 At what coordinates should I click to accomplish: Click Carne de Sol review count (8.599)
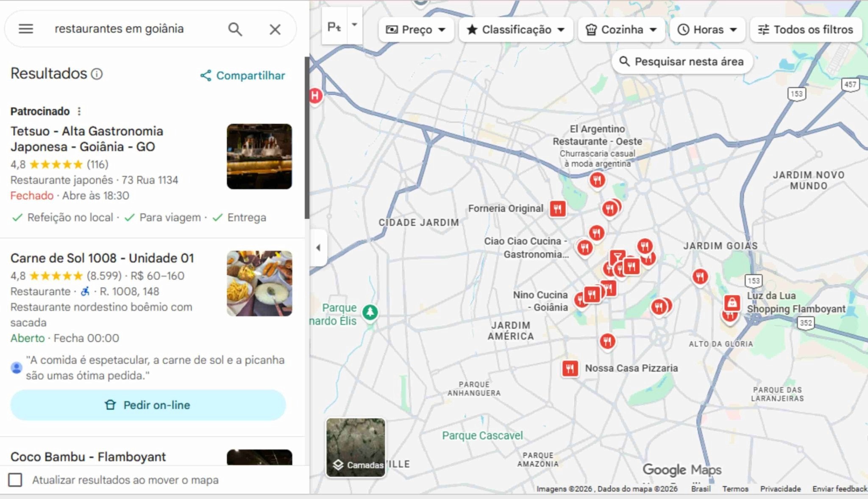pyautogui.click(x=104, y=276)
